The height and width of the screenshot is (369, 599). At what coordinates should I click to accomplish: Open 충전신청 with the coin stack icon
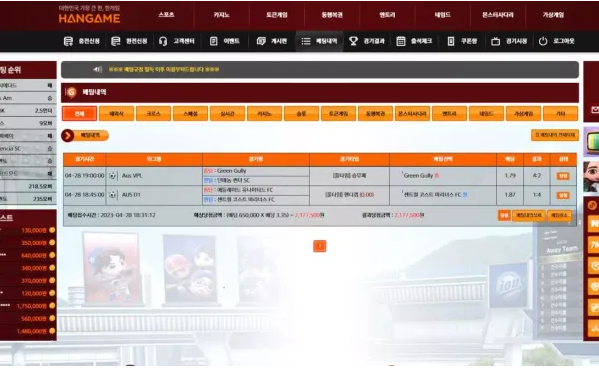point(81,41)
